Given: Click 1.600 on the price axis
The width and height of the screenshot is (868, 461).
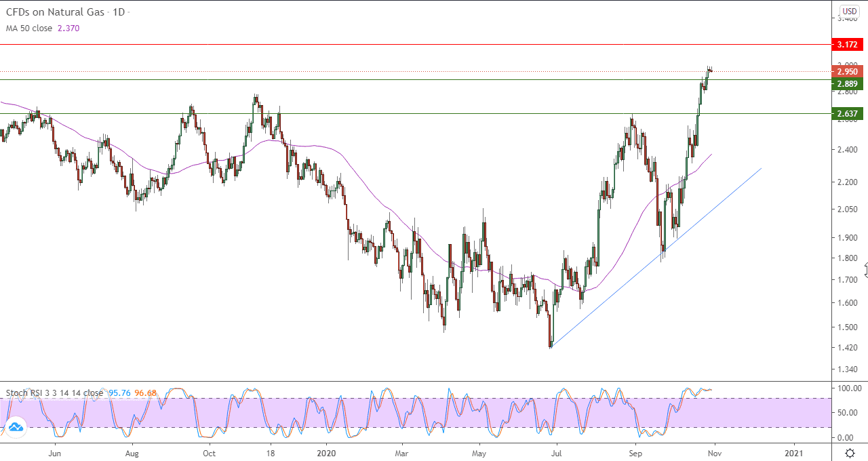Looking at the screenshot, I should click(848, 303).
